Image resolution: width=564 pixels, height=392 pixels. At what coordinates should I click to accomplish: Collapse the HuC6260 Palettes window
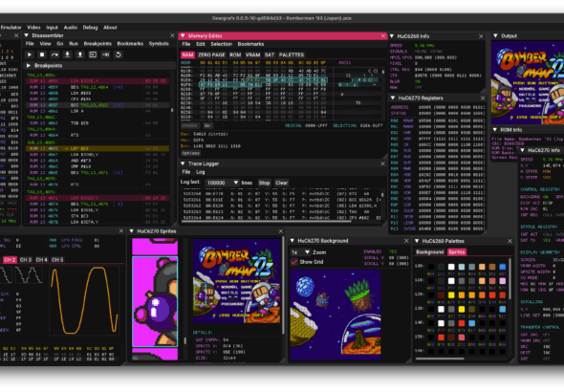[x=417, y=241]
